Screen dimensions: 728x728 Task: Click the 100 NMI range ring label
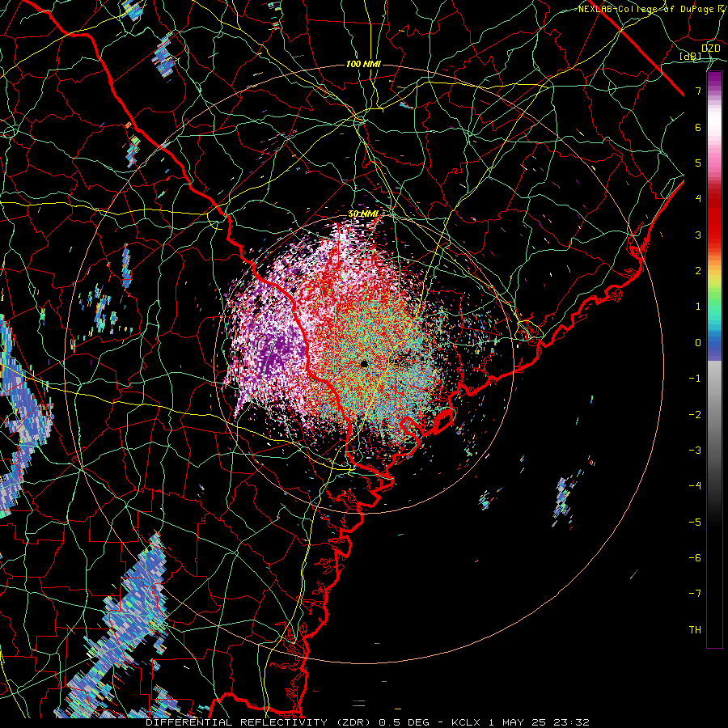[x=363, y=64]
